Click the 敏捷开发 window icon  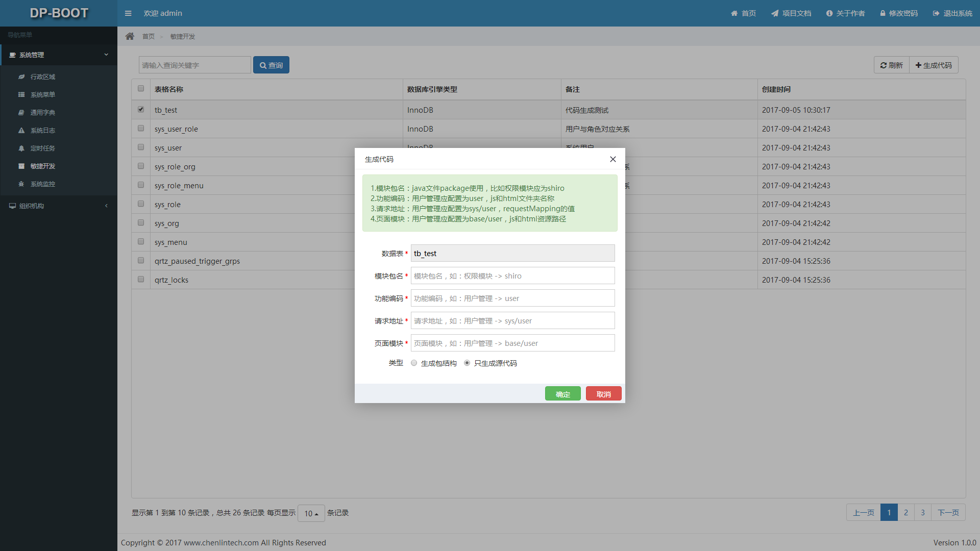[x=21, y=166]
